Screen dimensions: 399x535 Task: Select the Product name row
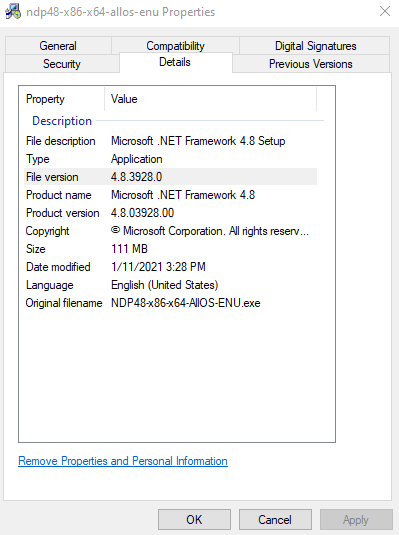coord(170,195)
